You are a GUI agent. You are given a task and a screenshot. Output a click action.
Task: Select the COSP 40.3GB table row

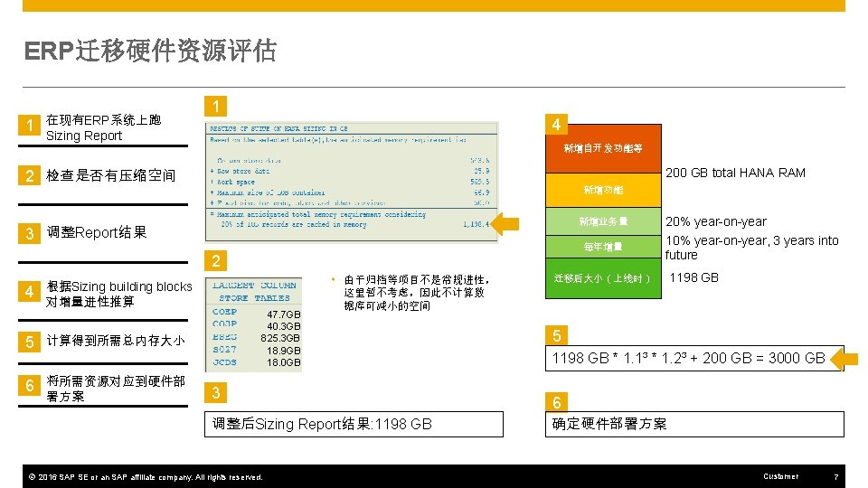tap(256, 325)
